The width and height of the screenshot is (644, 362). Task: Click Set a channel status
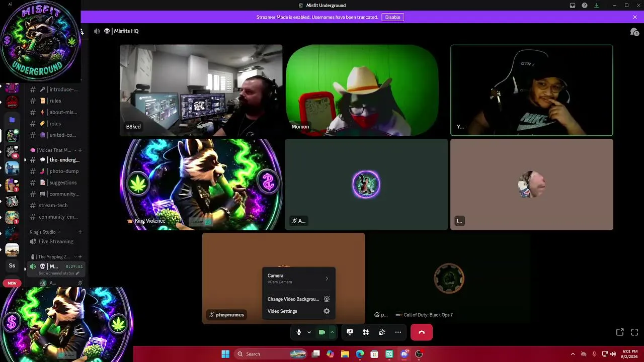pyautogui.click(x=58, y=273)
